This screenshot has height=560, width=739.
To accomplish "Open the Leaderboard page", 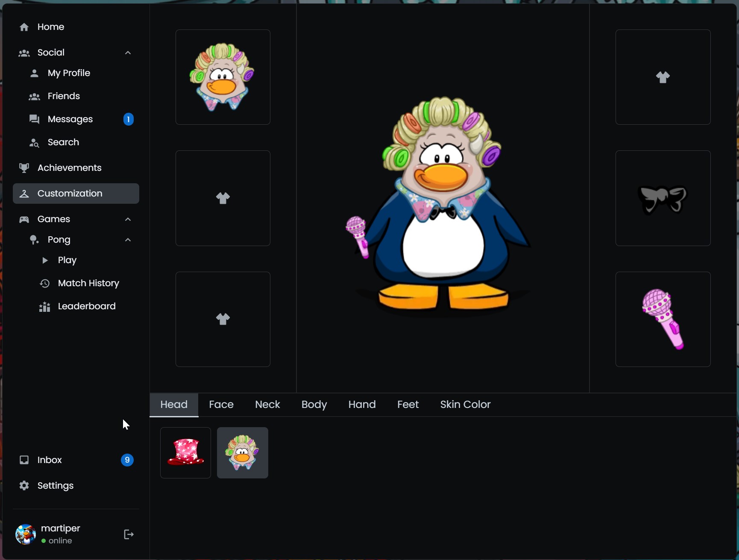I will click(x=86, y=306).
